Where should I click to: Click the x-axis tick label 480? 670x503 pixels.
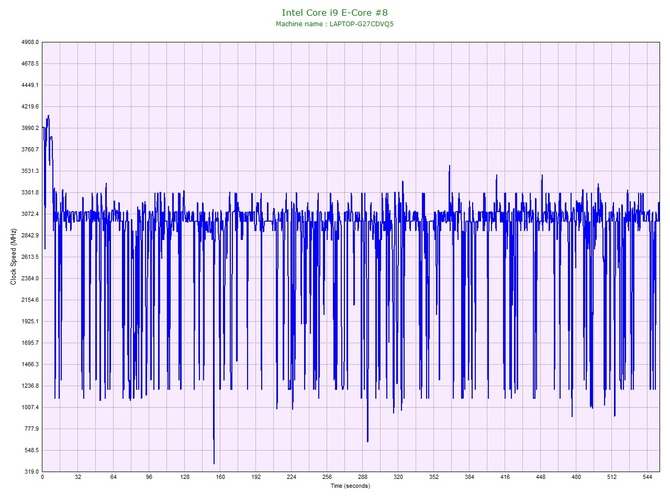coord(576,477)
